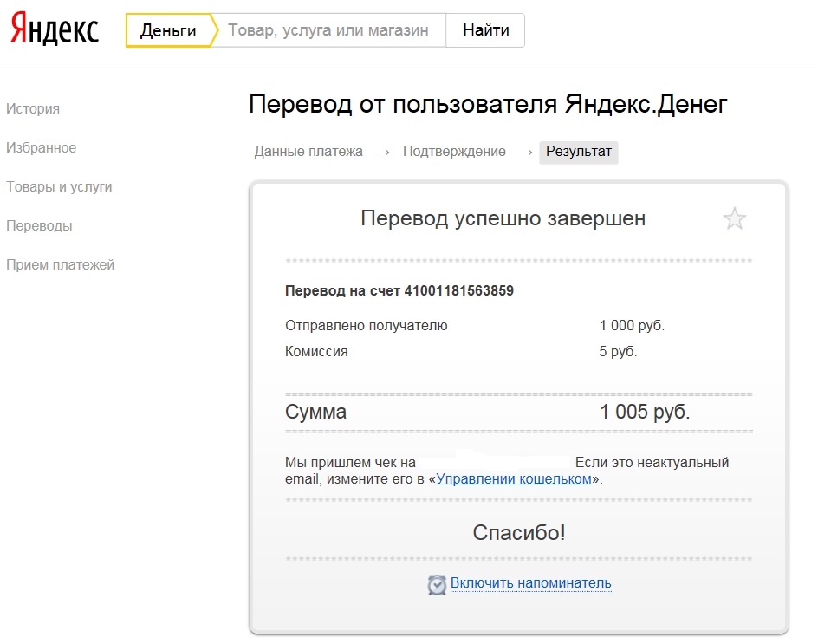The height and width of the screenshot is (644, 818).
Task: Select account number 41001181563859 text
Action: click(459, 290)
